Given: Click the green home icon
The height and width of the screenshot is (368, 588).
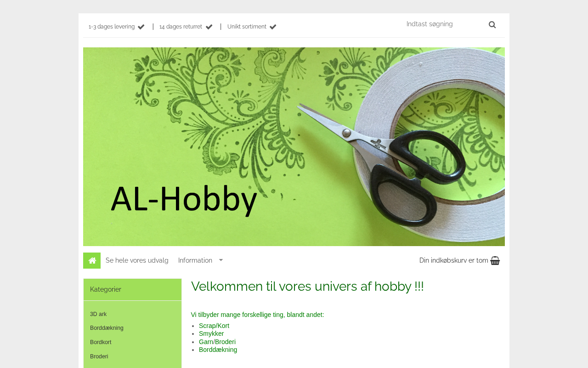Looking at the screenshot, I should pos(92,260).
